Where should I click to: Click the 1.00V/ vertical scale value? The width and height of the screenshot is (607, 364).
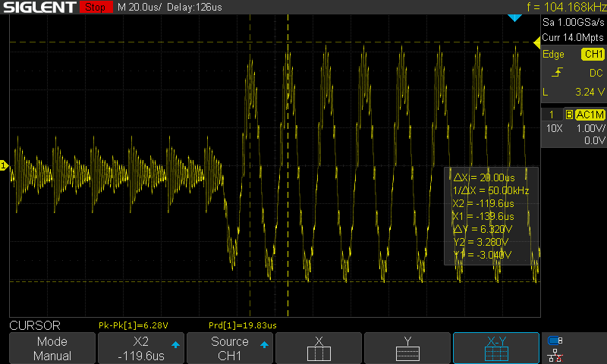(x=591, y=128)
